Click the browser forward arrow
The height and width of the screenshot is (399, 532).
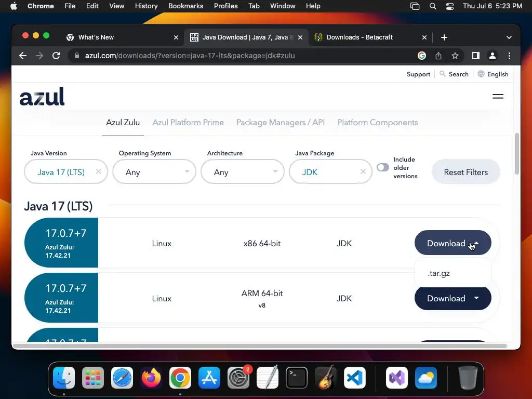39,56
